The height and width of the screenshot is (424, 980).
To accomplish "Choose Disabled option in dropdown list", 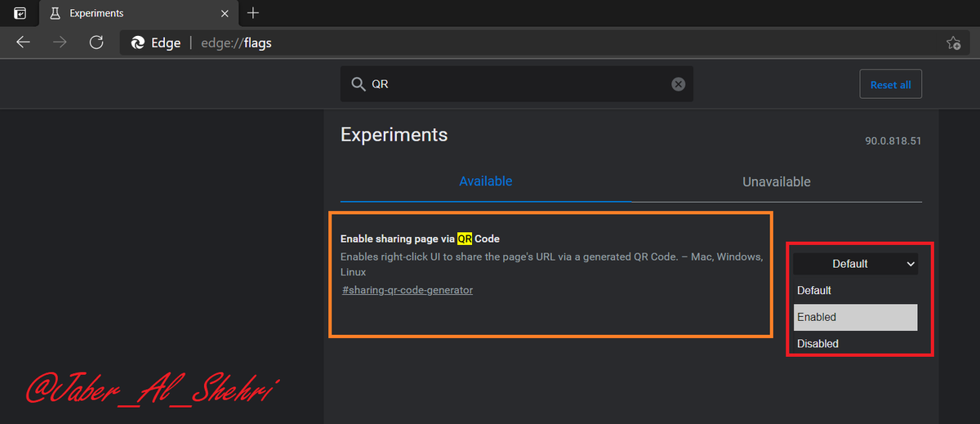I will click(x=856, y=343).
